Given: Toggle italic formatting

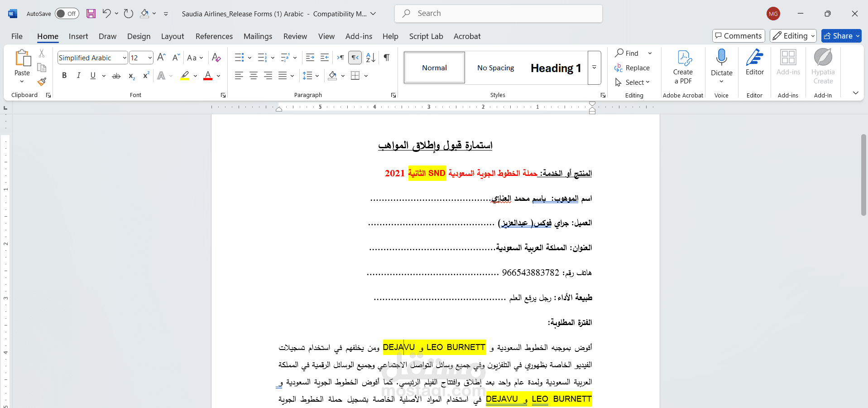Looking at the screenshot, I should pos(79,76).
